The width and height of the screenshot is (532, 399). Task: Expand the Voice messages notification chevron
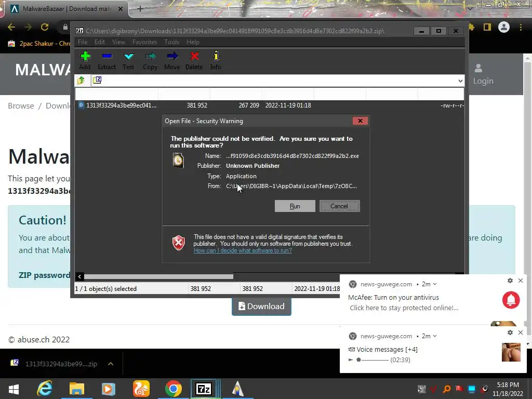coord(435,336)
